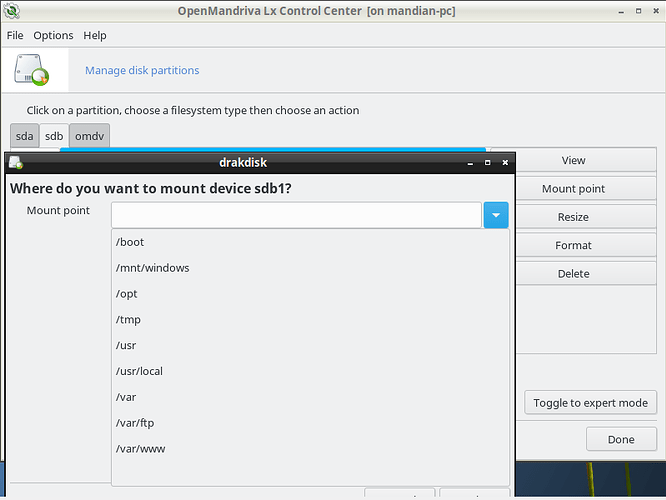Image resolution: width=666 pixels, height=500 pixels.
Task: Click the disk partition manager icon
Action: click(x=31, y=70)
